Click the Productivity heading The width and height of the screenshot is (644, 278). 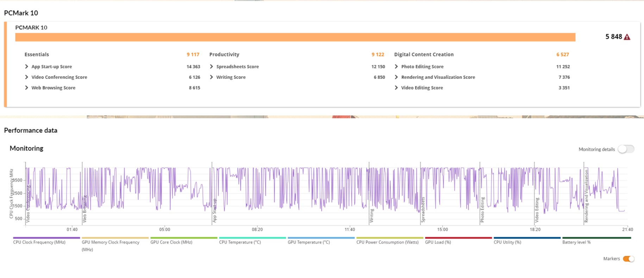(224, 55)
